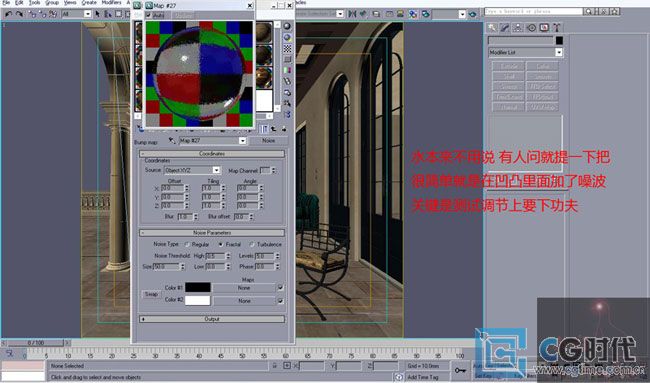
Task: Click the key icon on status bar
Action: click(x=460, y=370)
